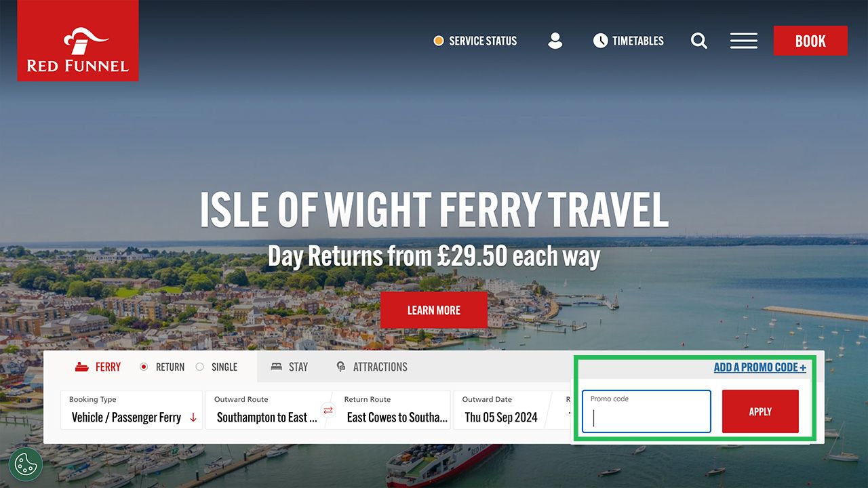Switch to the Stay tab
The image size is (868, 488).
tap(290, 367)
